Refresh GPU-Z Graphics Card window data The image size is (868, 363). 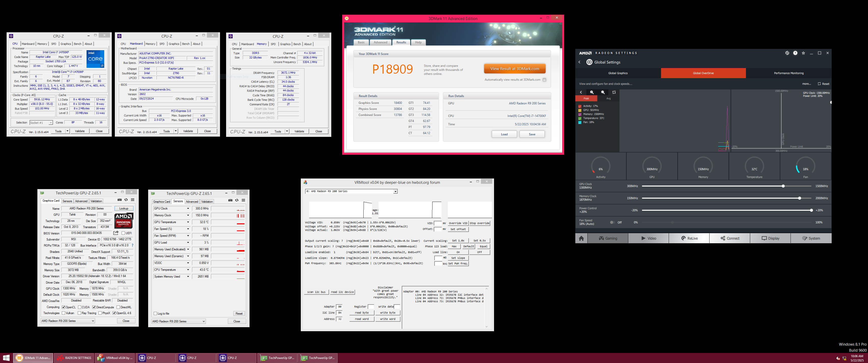[126, 200]
